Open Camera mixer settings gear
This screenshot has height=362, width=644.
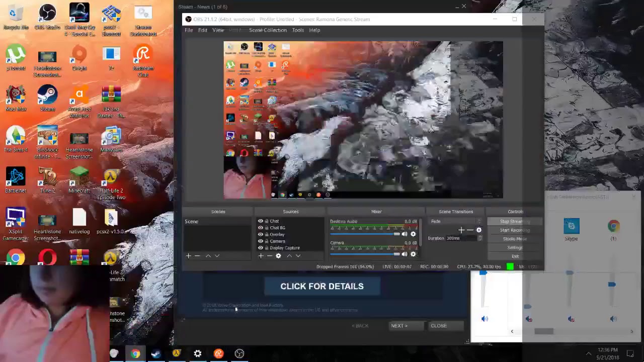point(413,254)
